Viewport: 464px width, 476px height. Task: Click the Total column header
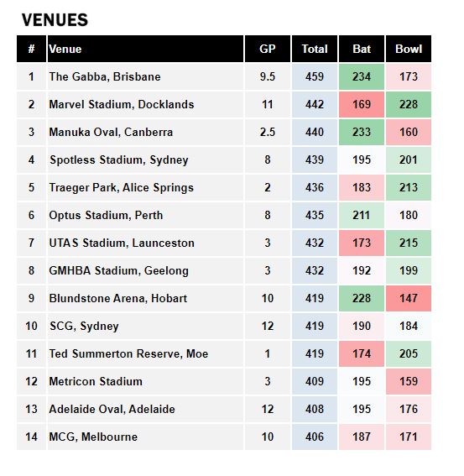pos(315,49)
